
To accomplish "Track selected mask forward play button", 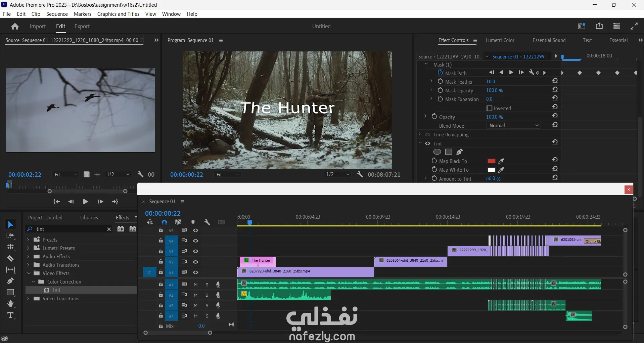I will [511, 73].
